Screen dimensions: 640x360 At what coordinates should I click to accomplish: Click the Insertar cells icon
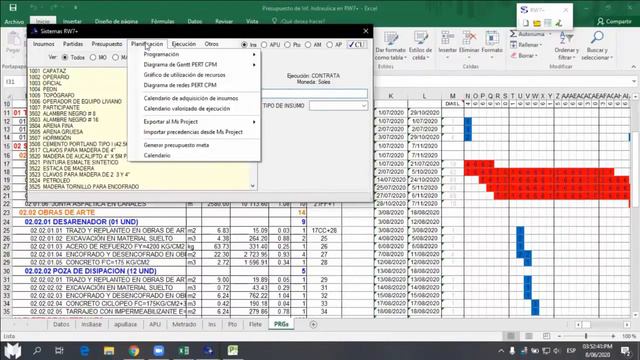pos(447,38)
